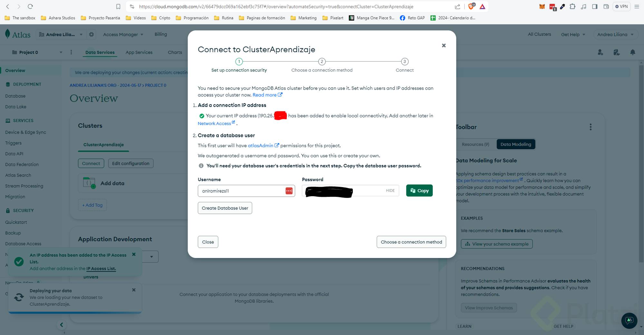Open the browser hamburger menu
The image size is (644, 335).
pos(637,6)
